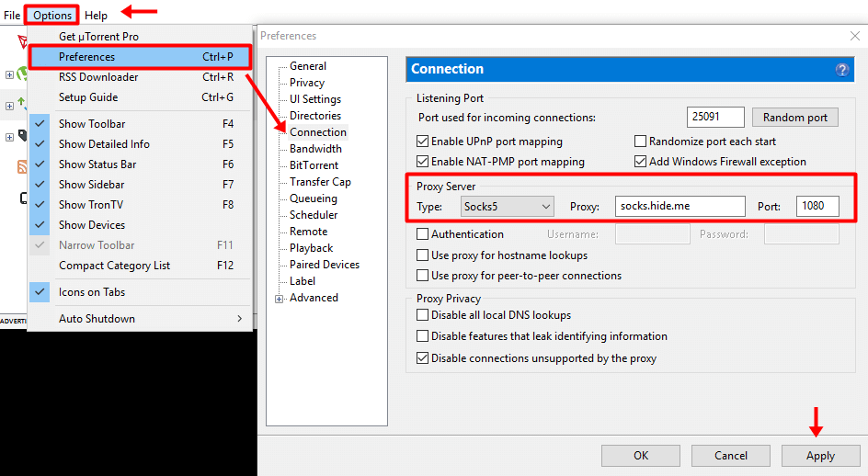868x476 pixels.
Task: Select Advanced in preferences tree
Action: [314, 298]
